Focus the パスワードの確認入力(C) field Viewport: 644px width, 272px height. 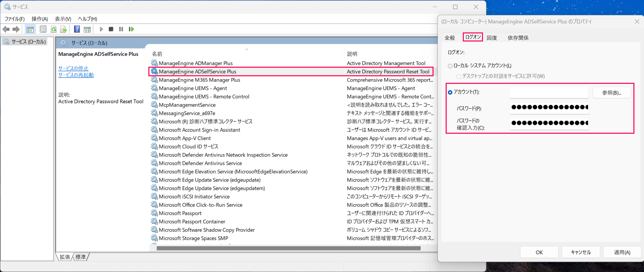tap(549, 123)
